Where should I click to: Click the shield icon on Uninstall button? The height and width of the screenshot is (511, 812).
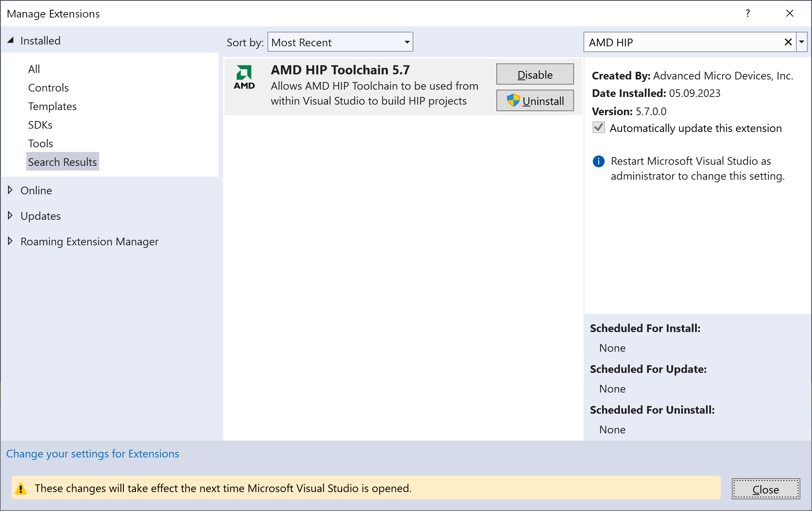click(513, 101)
